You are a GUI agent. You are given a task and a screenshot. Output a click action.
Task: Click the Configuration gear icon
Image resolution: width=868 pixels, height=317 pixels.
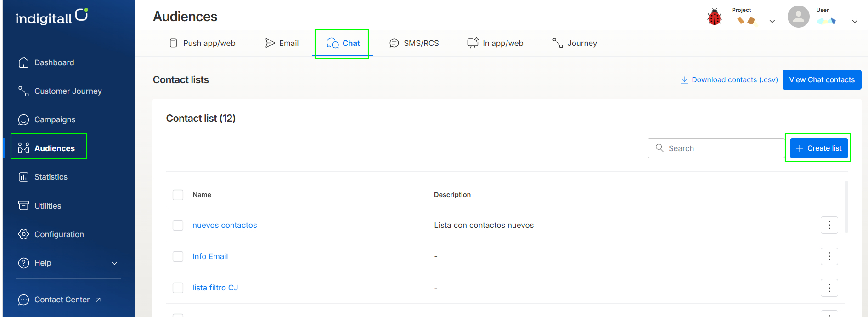(23, 234)
